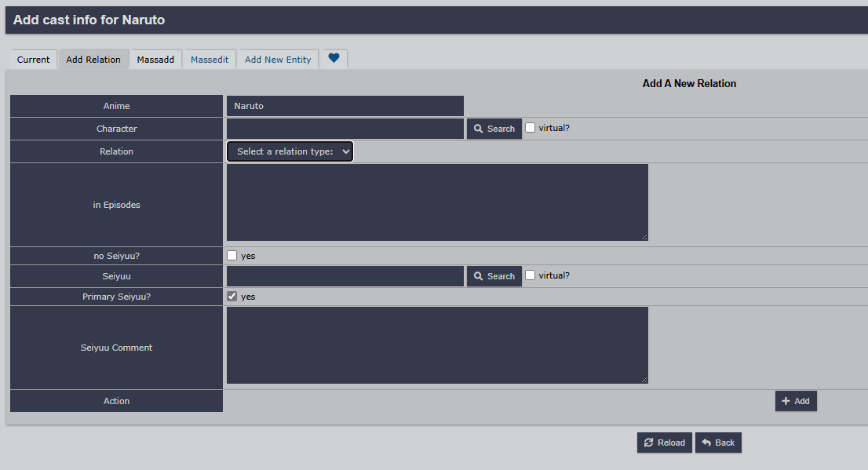868x470 pixels.
Task: Open the Select a relation type dropdown
Action: coord(290,151)
